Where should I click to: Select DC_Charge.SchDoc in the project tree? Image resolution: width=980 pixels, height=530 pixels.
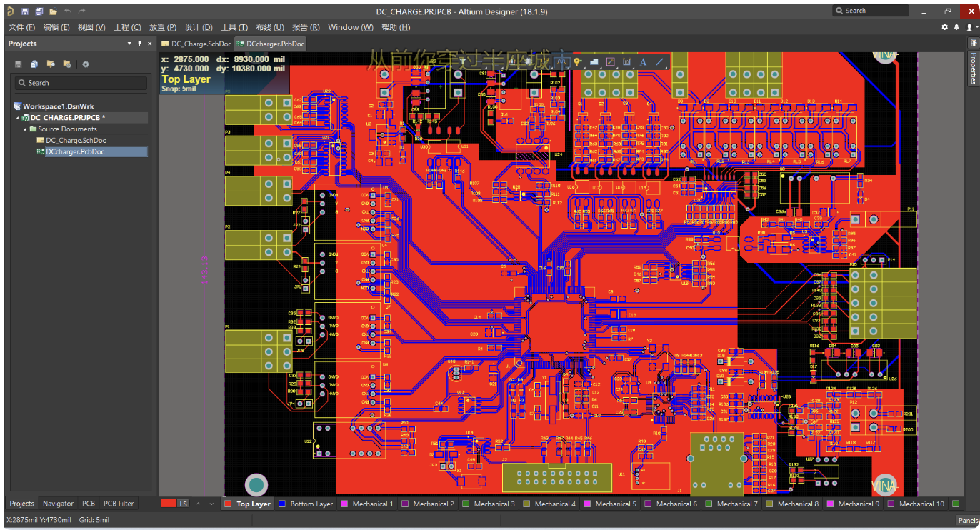[x=76, y=141]
